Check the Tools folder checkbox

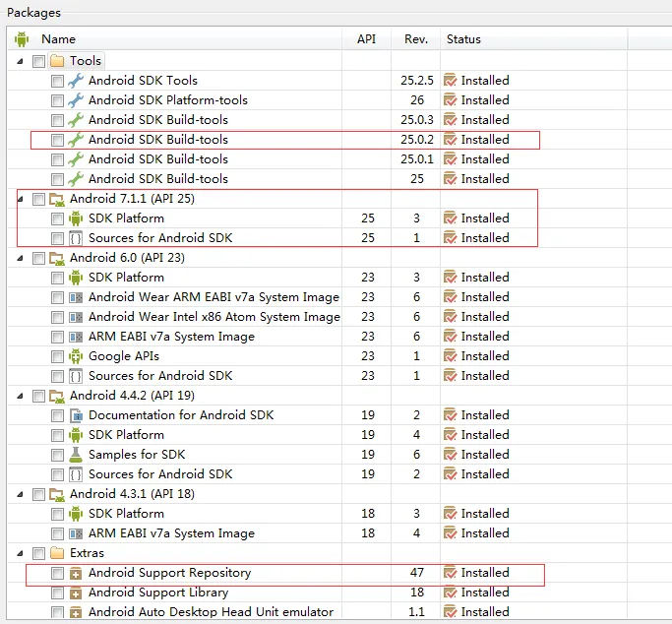(x=38, y=61)
